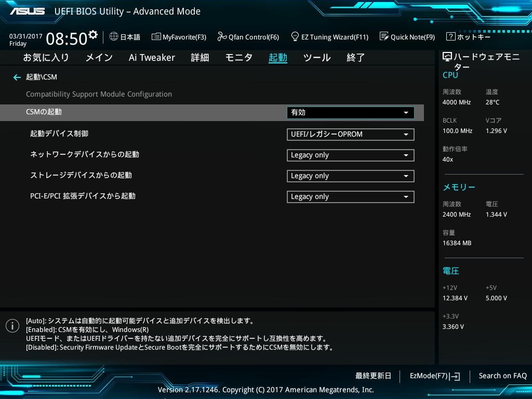
Task: Click 最終更新日 at the bottom
Action: [x=373, y=376]
